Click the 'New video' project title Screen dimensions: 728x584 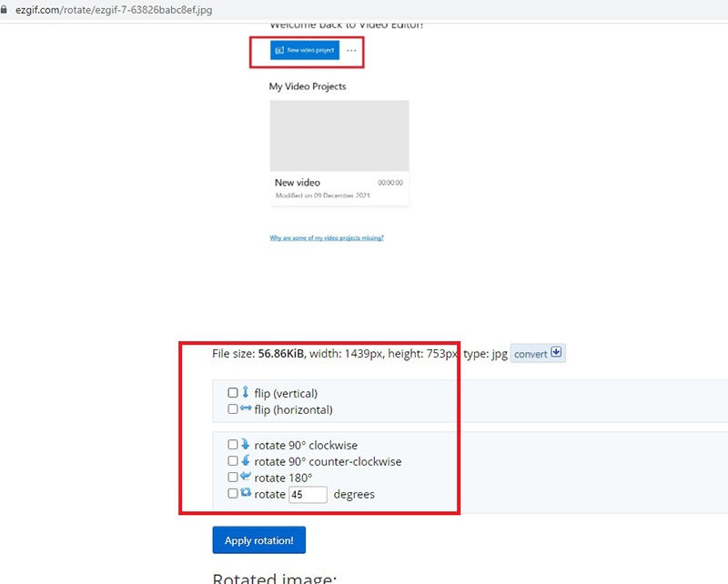298,183
